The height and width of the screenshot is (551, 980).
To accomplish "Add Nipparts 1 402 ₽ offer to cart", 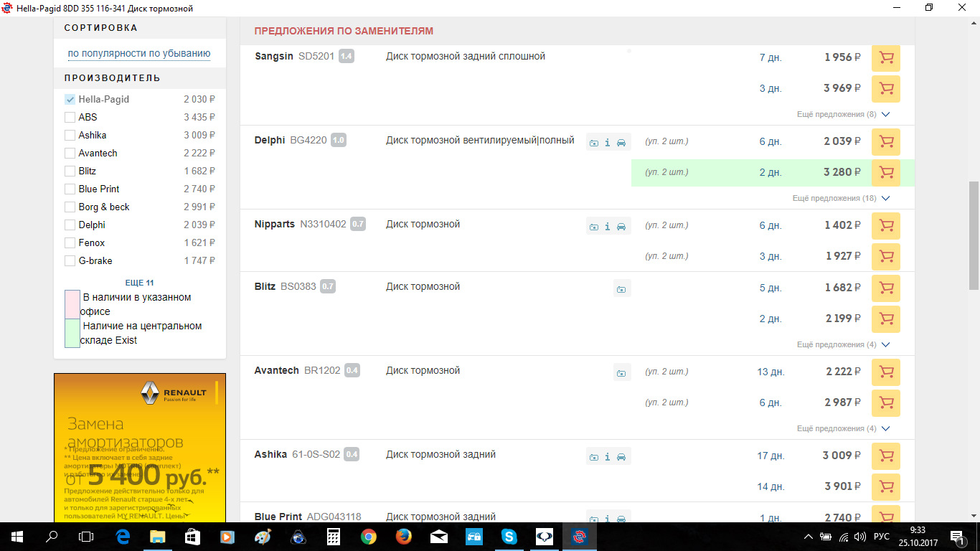I will [x=886, y=226].
